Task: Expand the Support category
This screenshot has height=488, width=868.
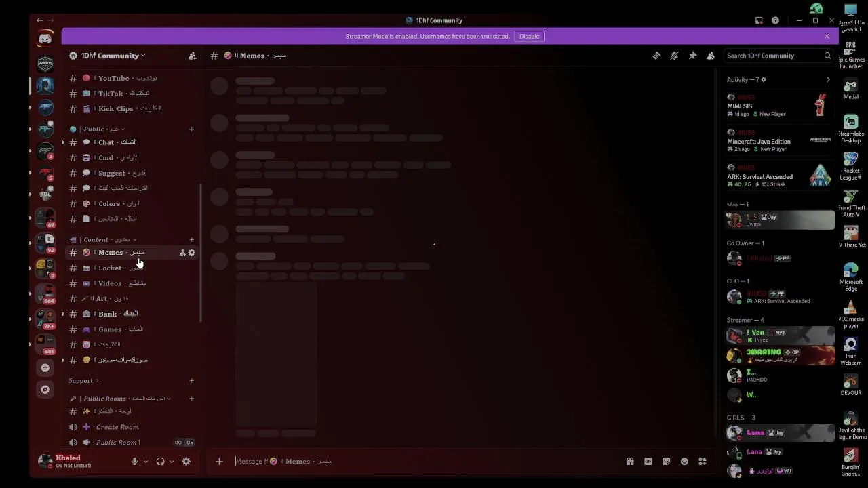Action: coord(83,381)
